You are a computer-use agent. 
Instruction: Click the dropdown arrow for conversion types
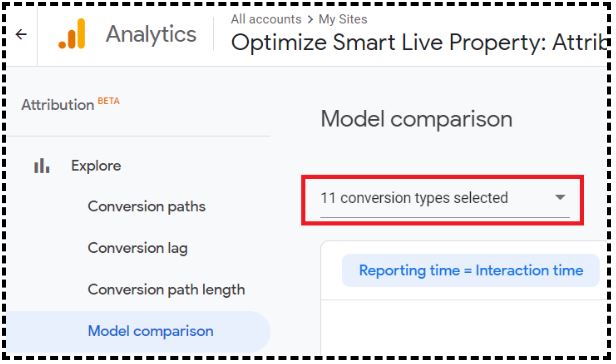(x=560, y=197)
